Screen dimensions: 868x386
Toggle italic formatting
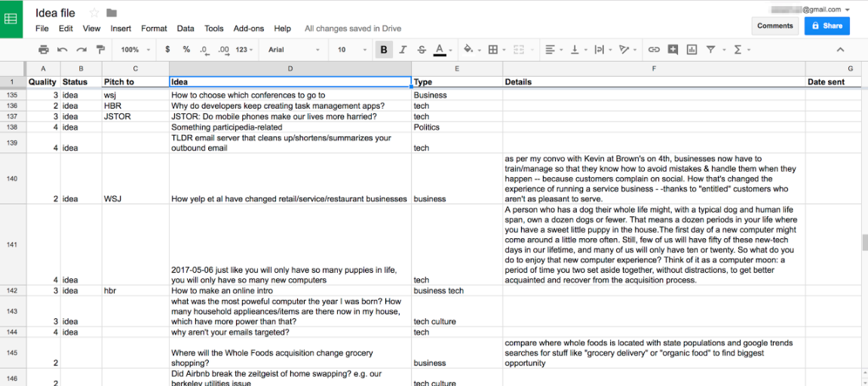click(403, 50)
